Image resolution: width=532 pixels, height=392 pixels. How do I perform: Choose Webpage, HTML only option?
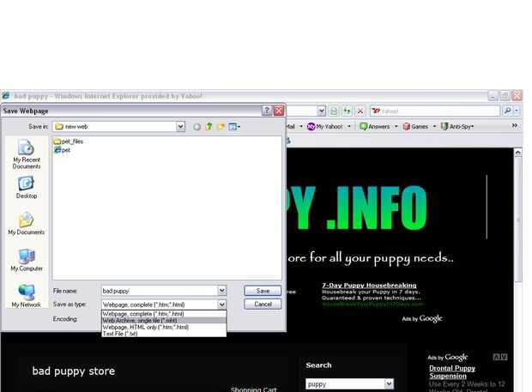click(164, 327)
